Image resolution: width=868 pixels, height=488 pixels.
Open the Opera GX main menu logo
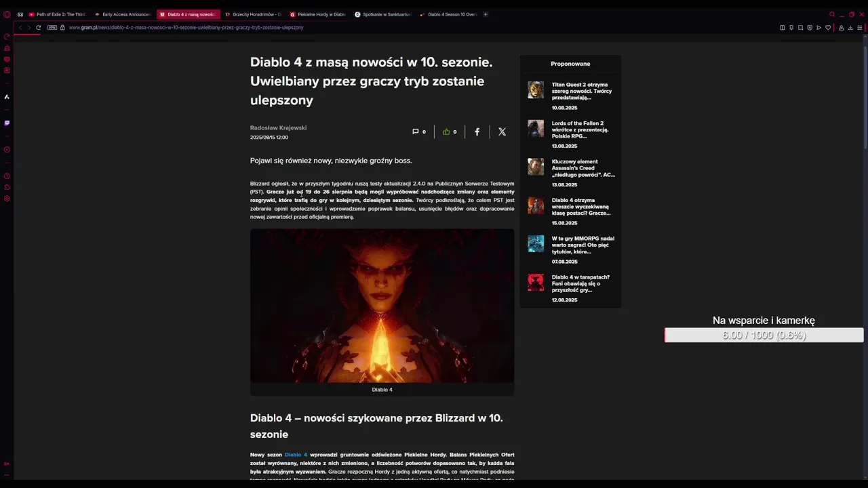click(x=7, y=14)
